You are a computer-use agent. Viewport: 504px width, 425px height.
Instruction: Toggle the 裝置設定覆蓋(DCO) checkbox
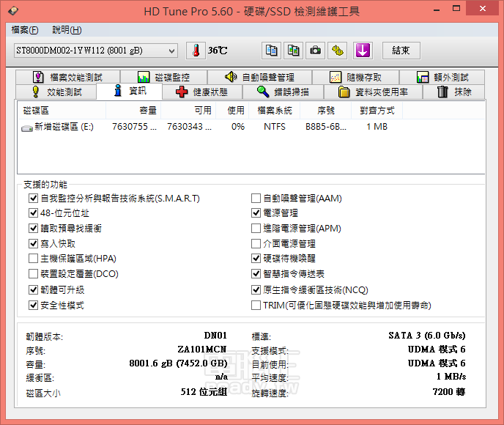point(34,273)
